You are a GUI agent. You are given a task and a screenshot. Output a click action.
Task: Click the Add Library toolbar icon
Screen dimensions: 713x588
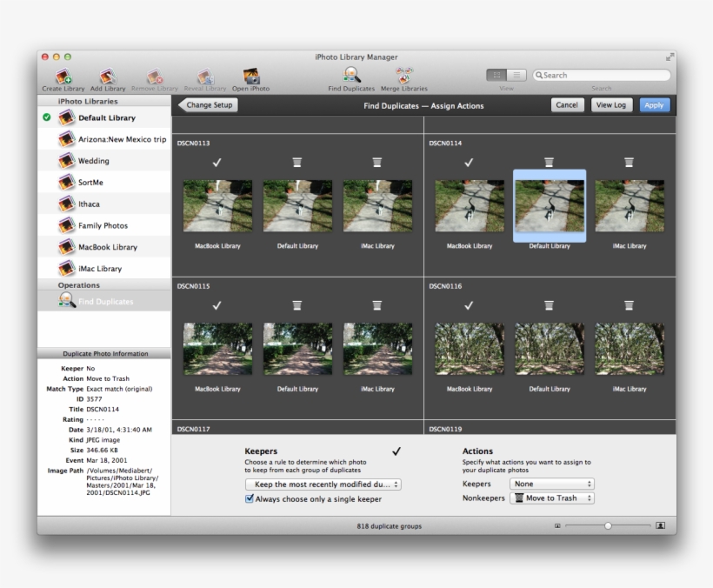click(x=108, y=77)
